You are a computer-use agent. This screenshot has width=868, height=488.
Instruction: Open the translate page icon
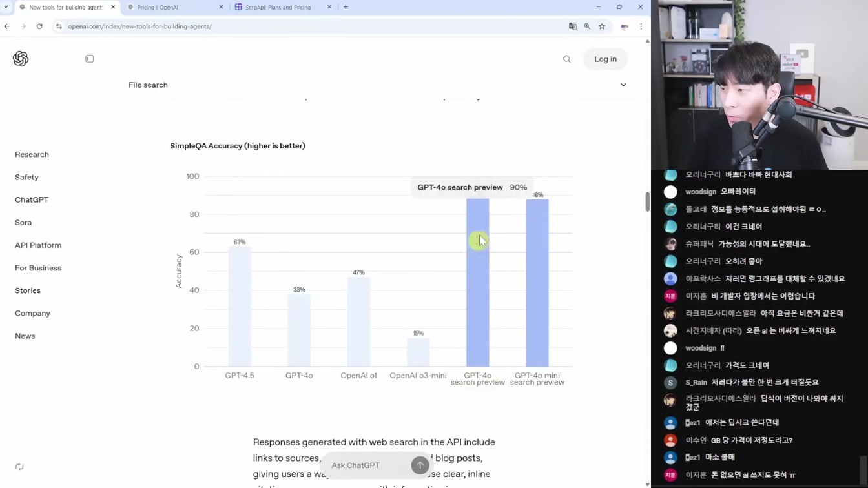point(572,26)
